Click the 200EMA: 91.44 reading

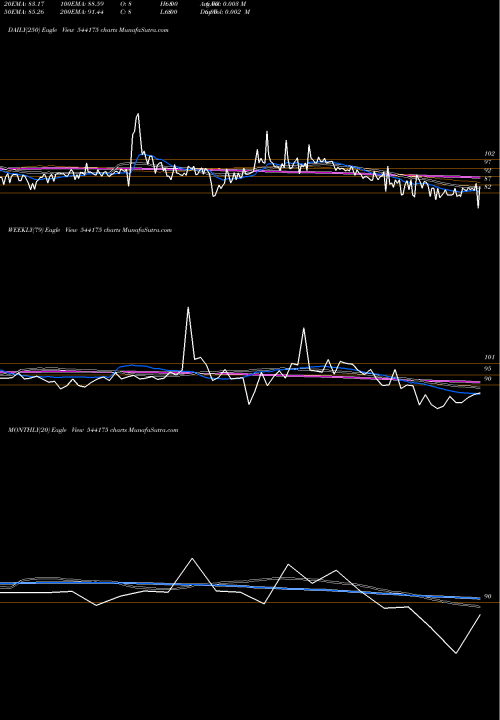pyautogui.click(x=82, y=12)
